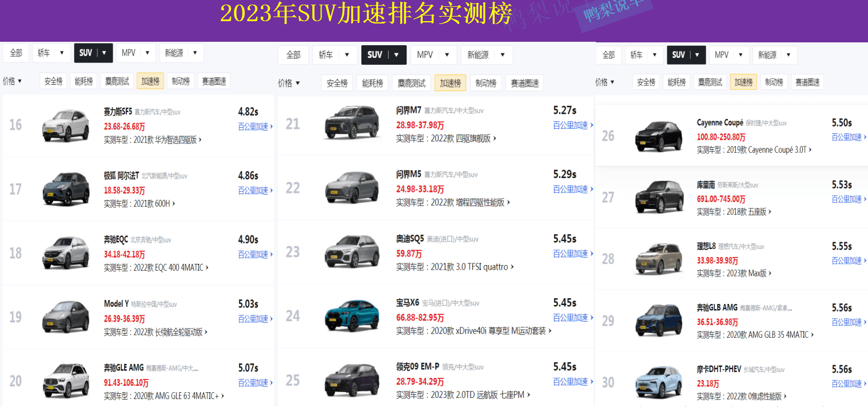
Task: Open the 价格 filter in rank 21-25 panel
Action: coord(289,83)
